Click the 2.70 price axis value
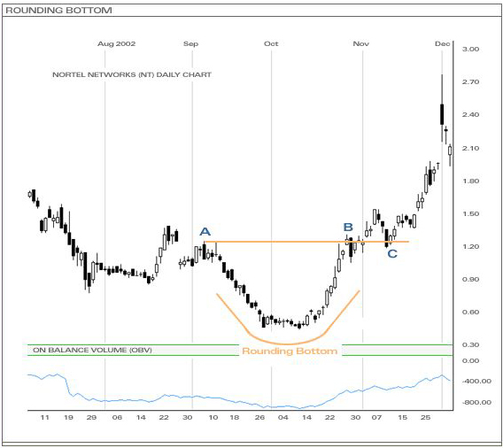The width and height of the screenshot is (503, 448). click(x=470, y=81)
